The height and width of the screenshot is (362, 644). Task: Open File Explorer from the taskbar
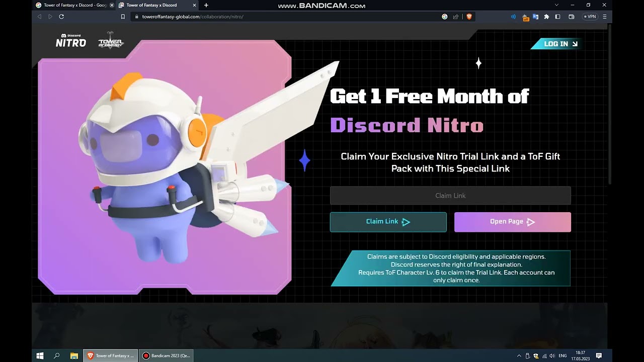tap(74, 355)
